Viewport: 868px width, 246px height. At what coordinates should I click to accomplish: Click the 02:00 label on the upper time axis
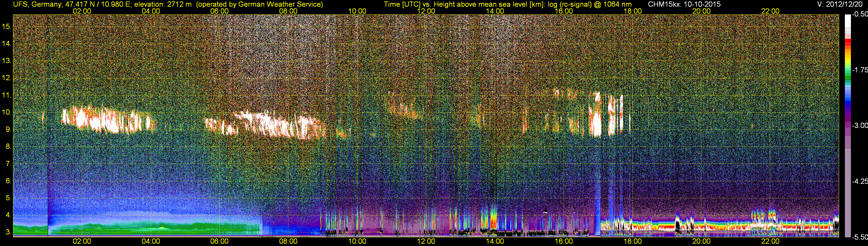point(82,11)
